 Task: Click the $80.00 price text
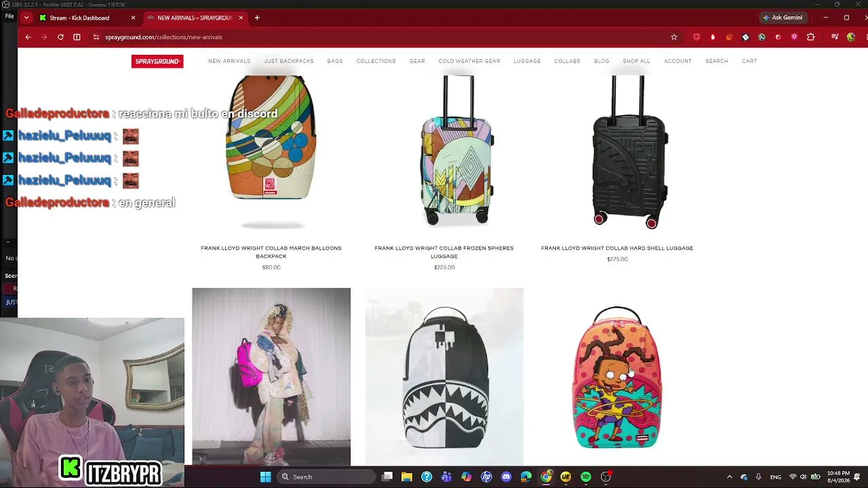[x=271, y=267]
